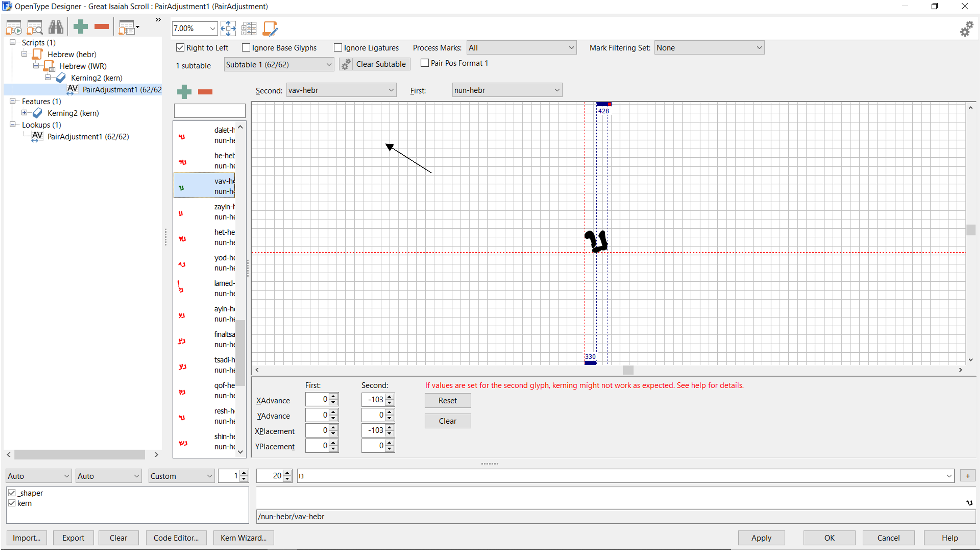Click the orange edit glyph icon in toolbar
980x552 pixels.
[x=270, y=28]
